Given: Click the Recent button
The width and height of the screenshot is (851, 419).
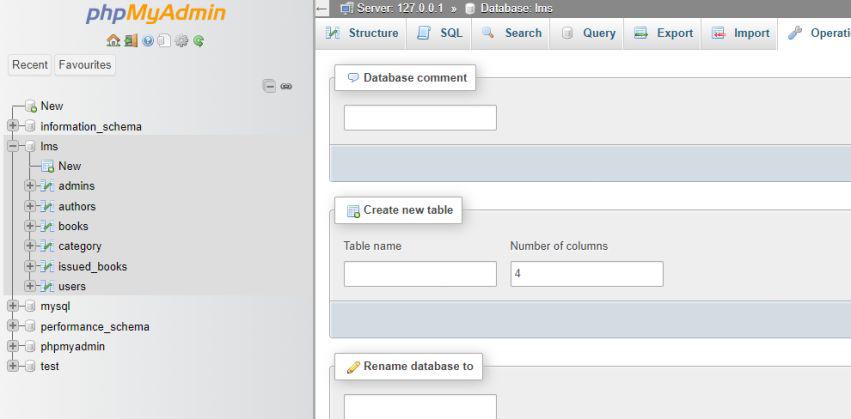Looking at the screenshot, I should [30, 65].
